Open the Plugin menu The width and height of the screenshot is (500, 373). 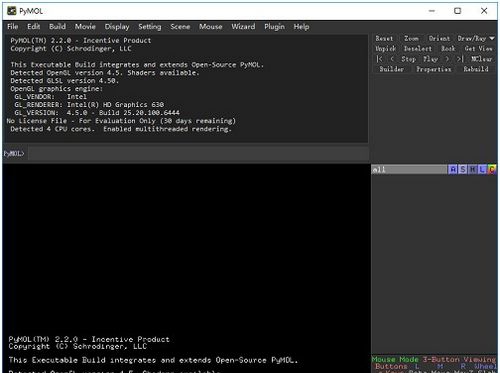point(274,27)
